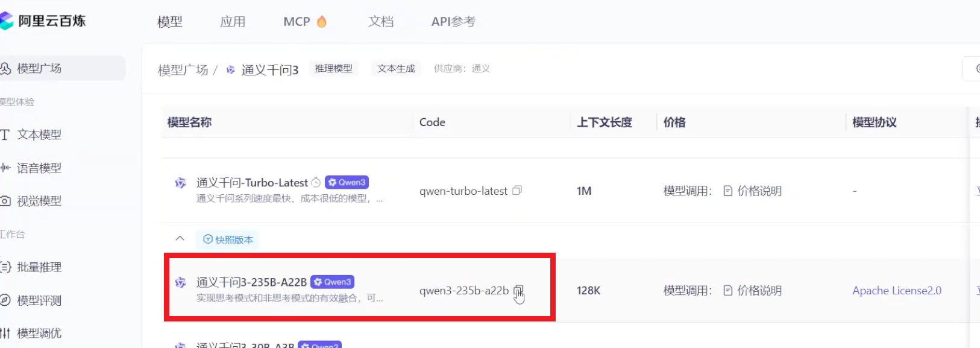Screen dimensions: 980x348
Task: Open the 应用 top tab
Action: pyautogui.click(x=233, y=22)
